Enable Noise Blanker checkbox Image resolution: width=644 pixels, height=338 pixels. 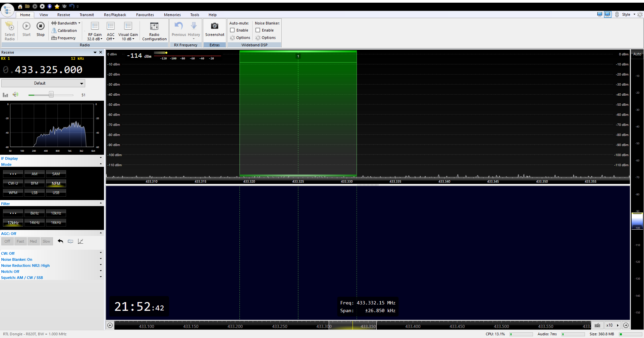(258, 30)
